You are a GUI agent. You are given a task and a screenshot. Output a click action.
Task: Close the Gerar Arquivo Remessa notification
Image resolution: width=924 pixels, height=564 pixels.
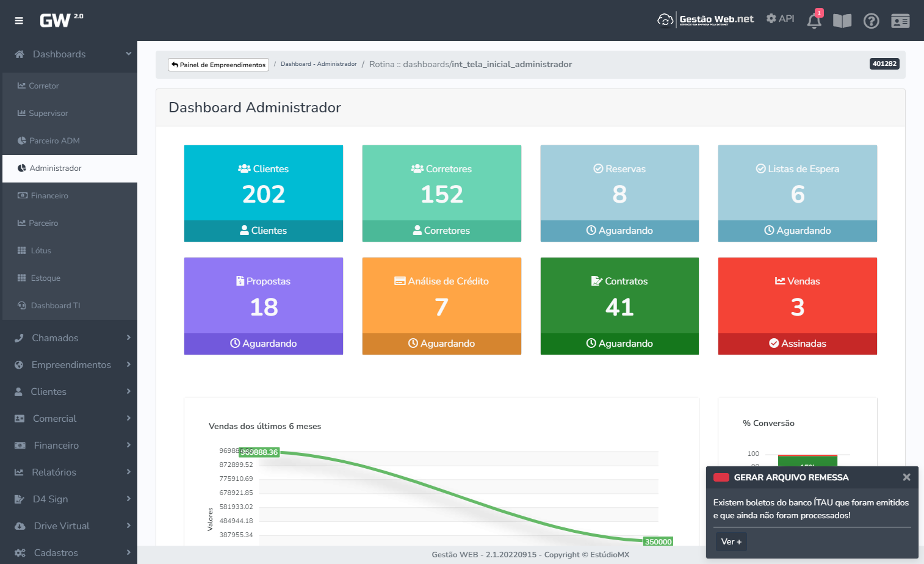coord(906,477)
